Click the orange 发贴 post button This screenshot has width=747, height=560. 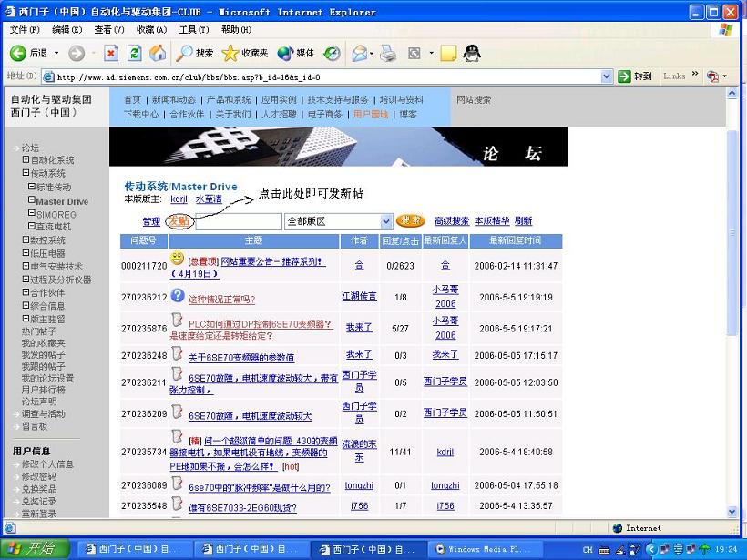[179, 221]
